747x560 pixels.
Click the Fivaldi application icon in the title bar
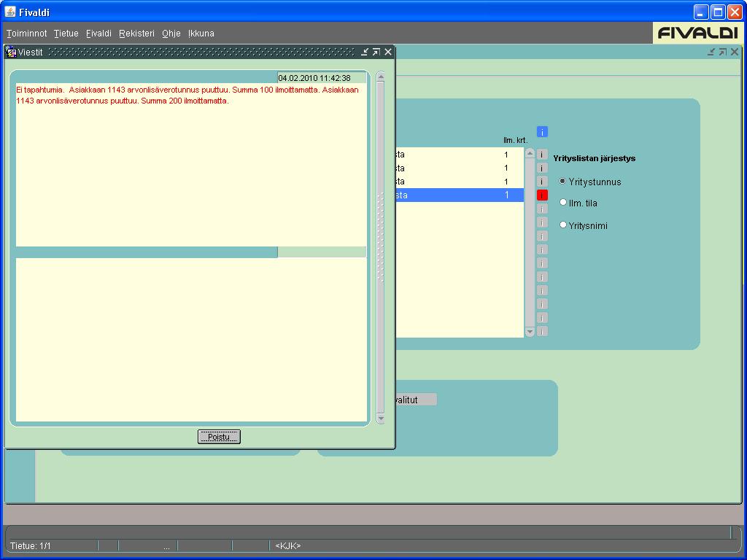(x=10, y=12)
